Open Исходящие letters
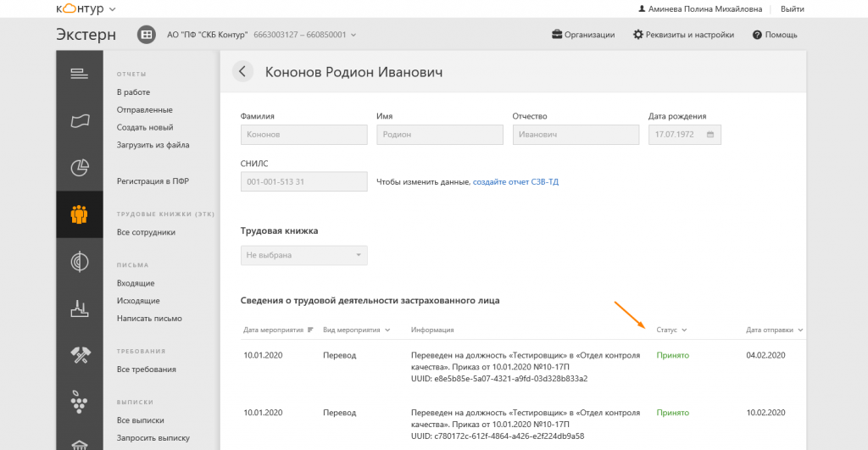 coord(138,301)
